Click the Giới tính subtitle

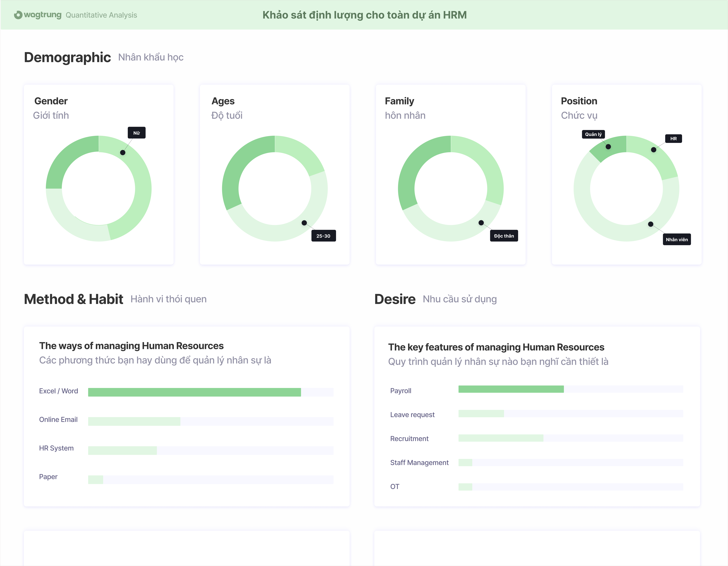pyautogui.click(x=51, y=115)
